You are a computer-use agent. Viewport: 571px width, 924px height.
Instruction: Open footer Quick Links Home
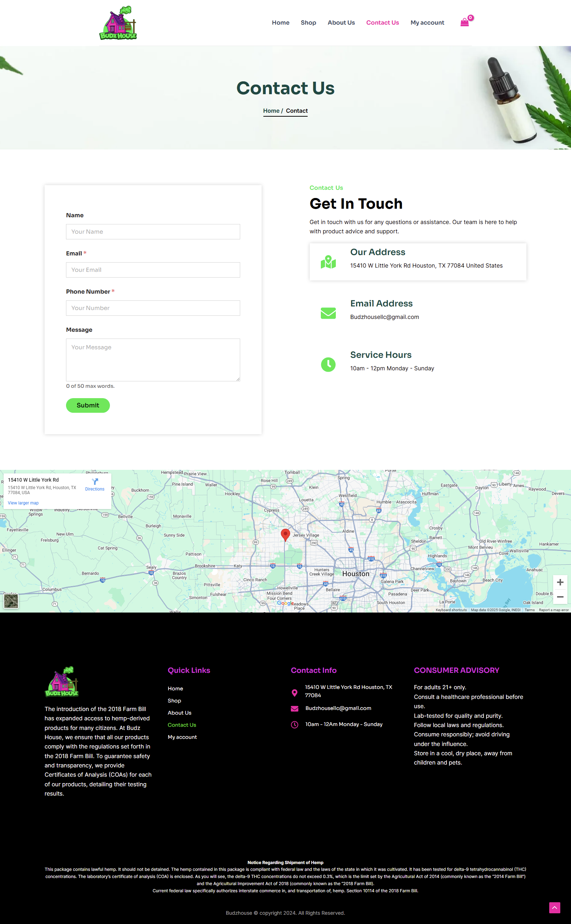point(175,689)
